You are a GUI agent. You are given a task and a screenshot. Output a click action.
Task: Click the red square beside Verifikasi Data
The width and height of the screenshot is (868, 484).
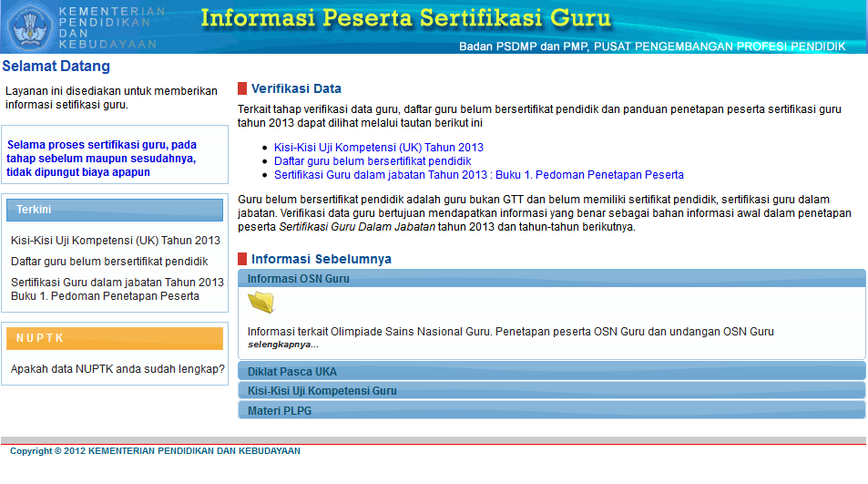(242, 88)
